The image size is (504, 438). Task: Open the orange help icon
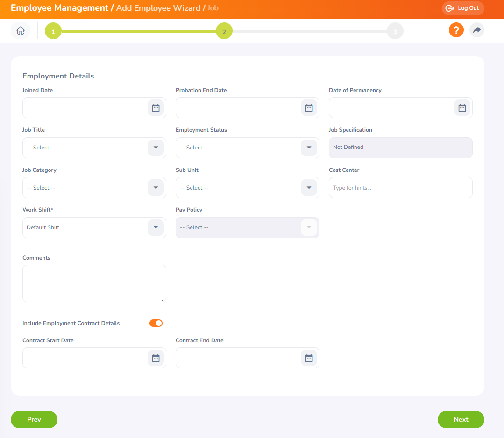456,29
